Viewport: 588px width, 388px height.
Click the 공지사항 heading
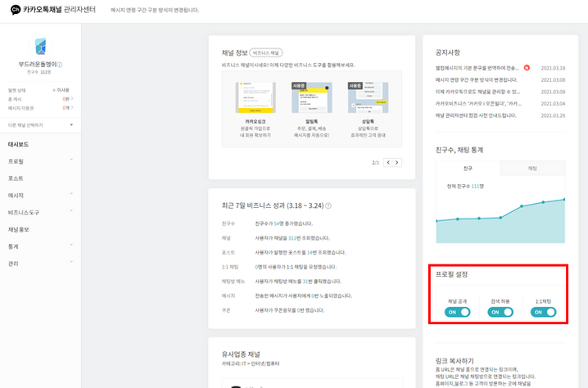click(x=447, y=52)
